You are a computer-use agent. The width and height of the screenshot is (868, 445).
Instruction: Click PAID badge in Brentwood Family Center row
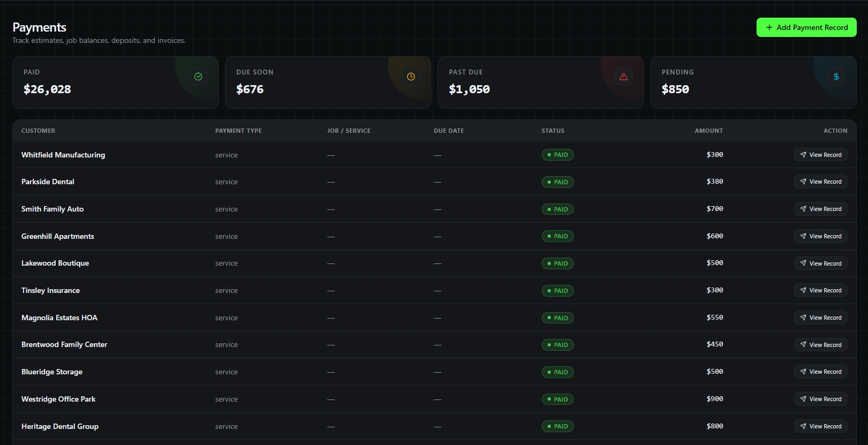click(557, 345)
